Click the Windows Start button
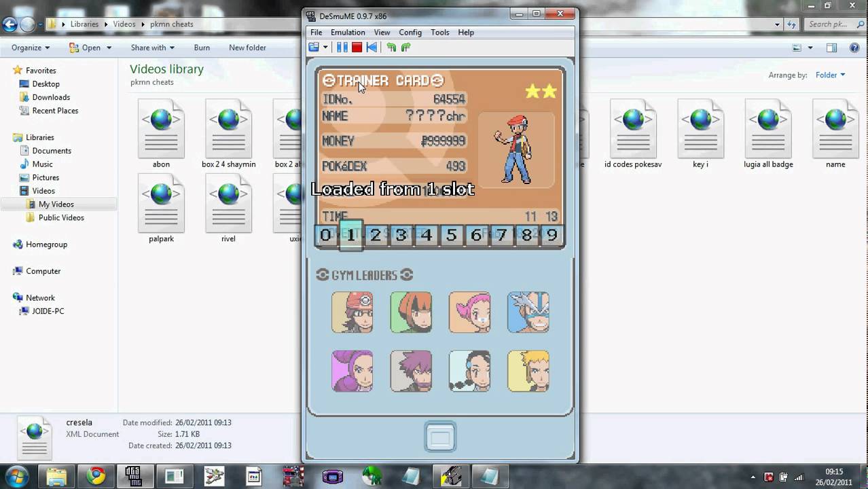This screenshot has width=868, height=489. click(x=16, y=476)
